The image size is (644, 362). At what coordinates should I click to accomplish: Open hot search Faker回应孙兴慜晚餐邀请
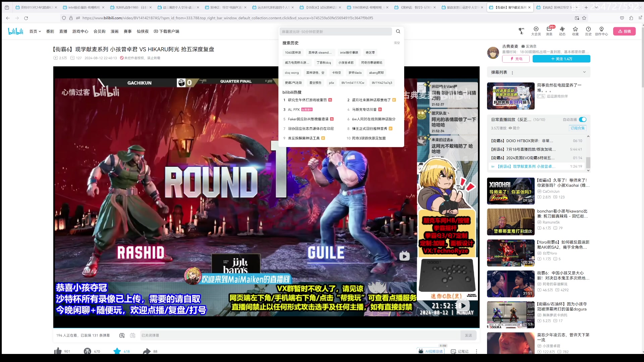[308, 119]
